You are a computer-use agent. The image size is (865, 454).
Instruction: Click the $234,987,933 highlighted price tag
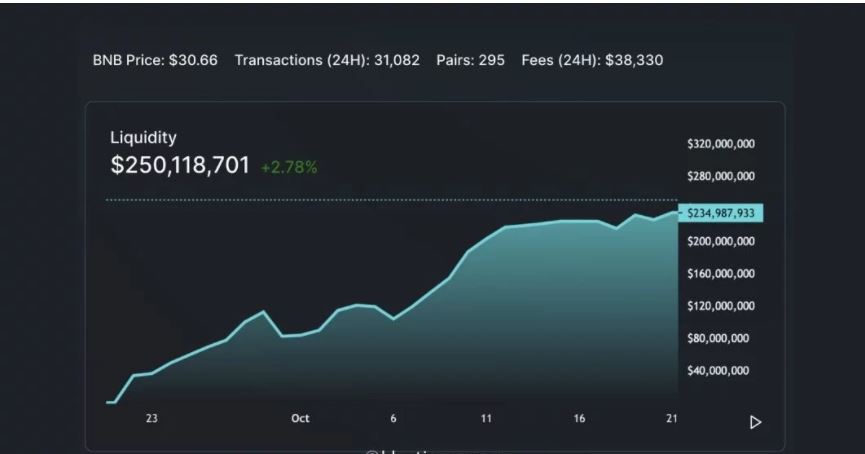click(720, 213)
